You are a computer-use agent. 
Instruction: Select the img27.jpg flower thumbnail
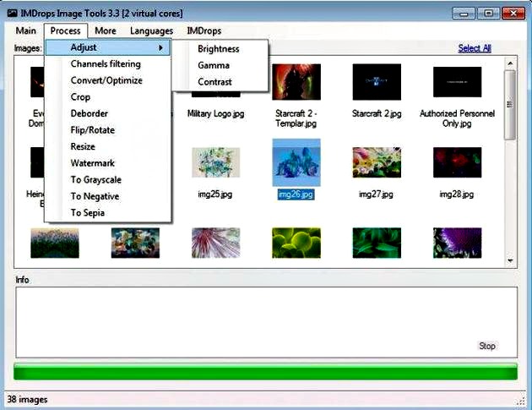(377, 162)
